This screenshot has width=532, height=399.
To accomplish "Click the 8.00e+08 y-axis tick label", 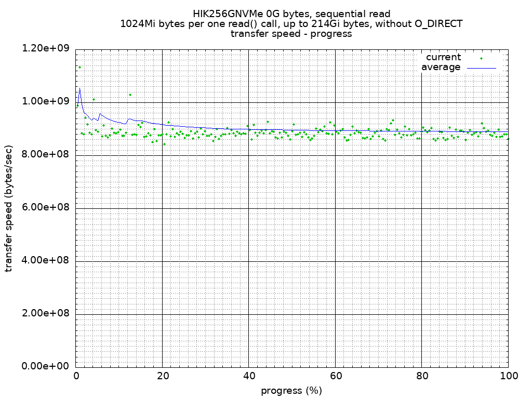I will point(46,154).
